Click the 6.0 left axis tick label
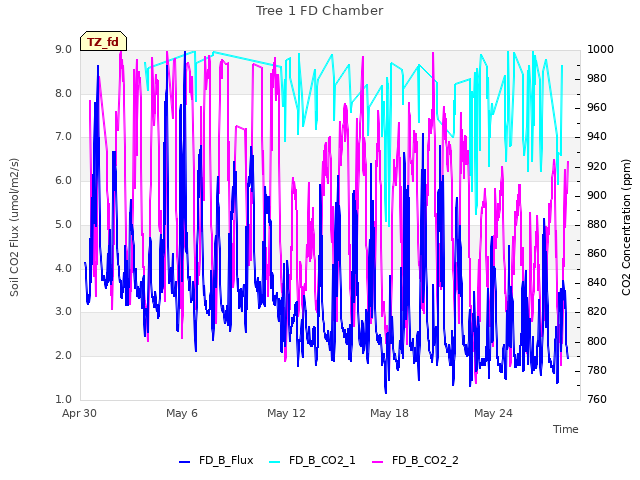The width and height of the screenshot is (640, 480). tap(63, 181)
